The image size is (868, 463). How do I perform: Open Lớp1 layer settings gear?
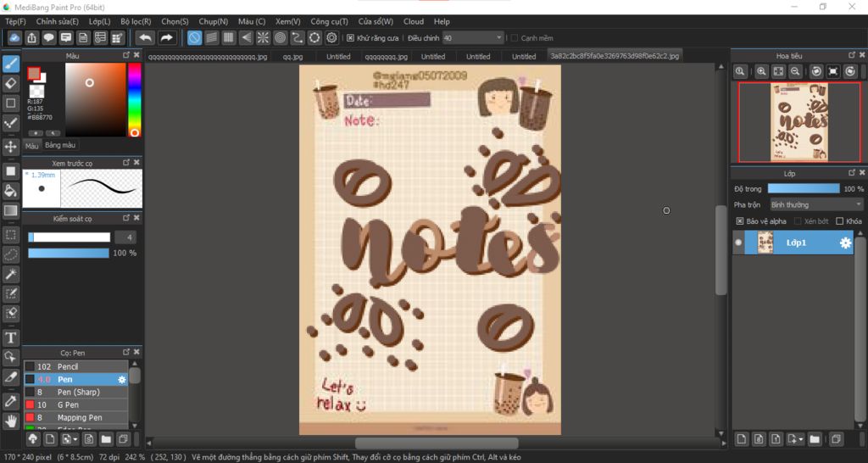(845, 243)
